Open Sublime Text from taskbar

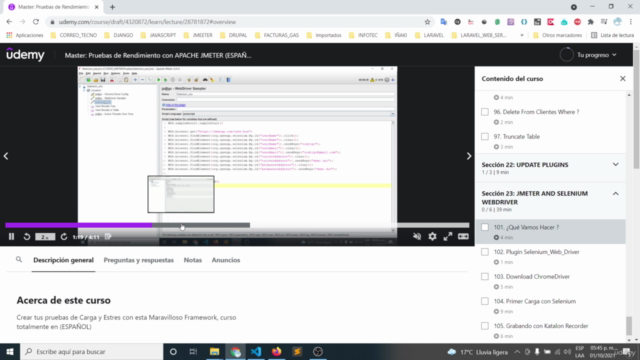click(x=297, y=351)
